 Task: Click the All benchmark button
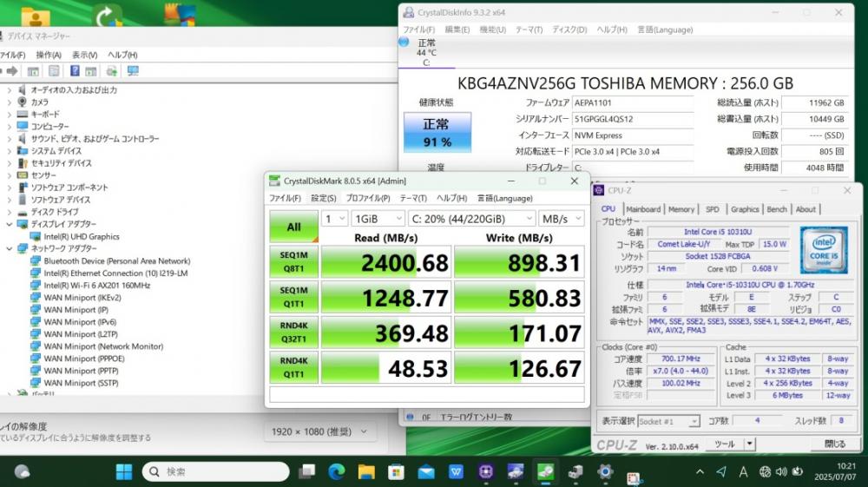[x=294, y=227]
